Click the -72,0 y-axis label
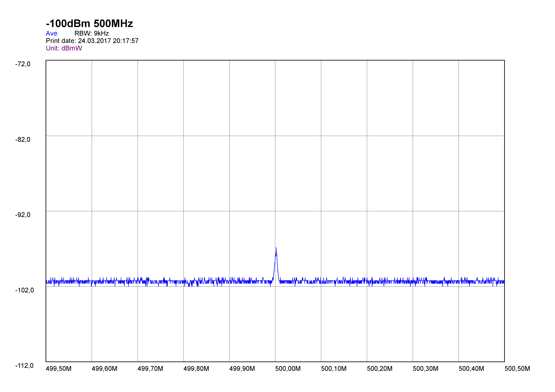Image resolution: width=555 pixels, height=392 pixels. click(23, 64)
